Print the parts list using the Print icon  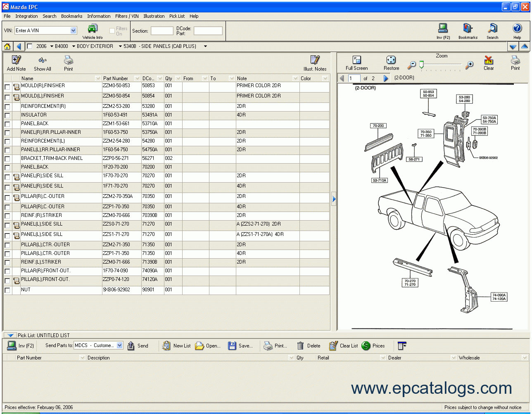tap(69, 60)
